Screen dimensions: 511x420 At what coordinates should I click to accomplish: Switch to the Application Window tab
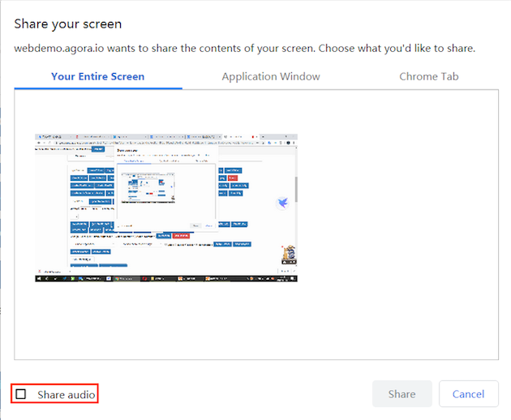[x=270, y=77]
